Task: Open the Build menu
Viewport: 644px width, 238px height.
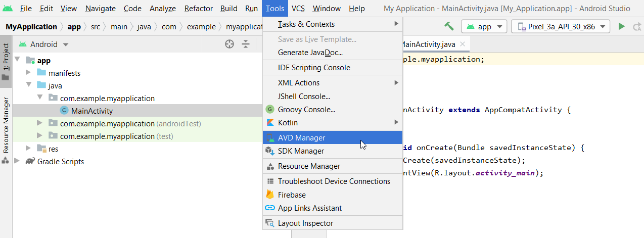Action: click(229, 9)
